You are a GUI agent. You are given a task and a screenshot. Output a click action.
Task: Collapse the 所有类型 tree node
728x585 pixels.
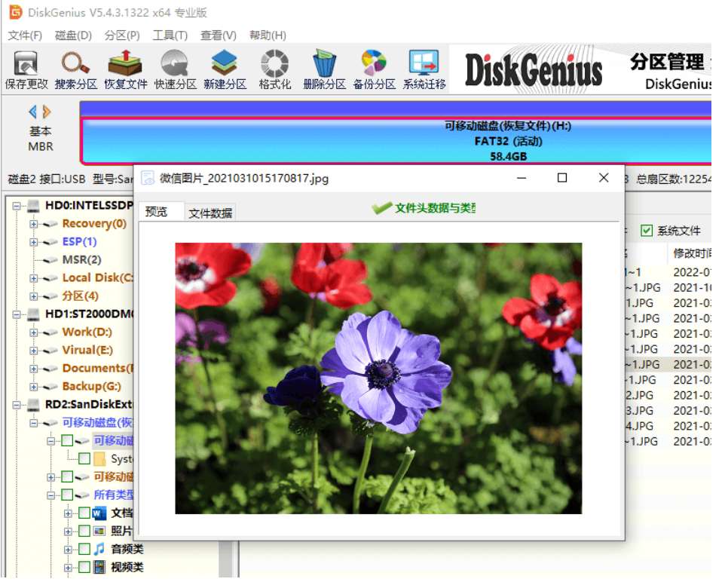point(51,495)
